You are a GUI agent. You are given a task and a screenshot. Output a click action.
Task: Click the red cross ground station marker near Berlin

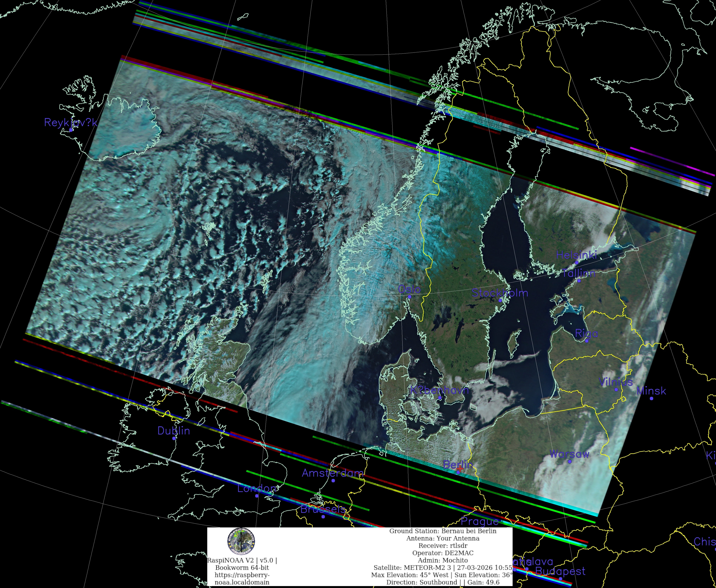click(460, 468)
